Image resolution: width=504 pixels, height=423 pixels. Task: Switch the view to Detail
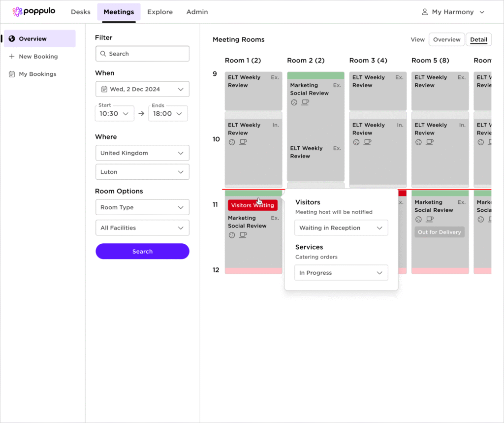tap(478, 40)
